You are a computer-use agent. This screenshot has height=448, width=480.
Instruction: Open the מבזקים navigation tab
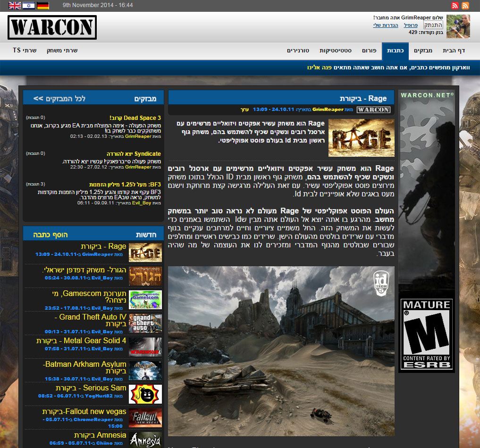[x=423, y=51]
